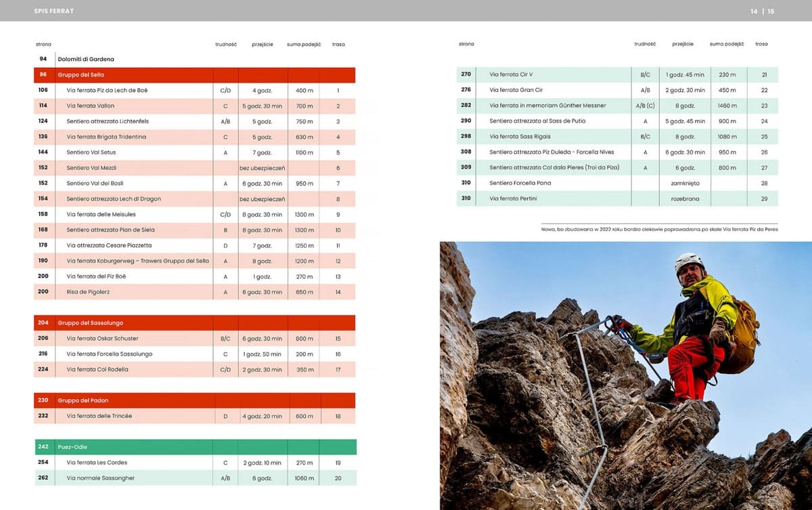Go to Via ferrata Brigata Tridentina entry

[x=106, y=137]
